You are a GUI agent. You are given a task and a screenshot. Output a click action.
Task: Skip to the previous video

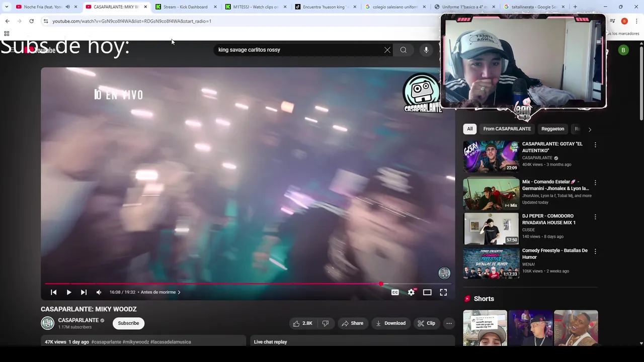(54, 292)
